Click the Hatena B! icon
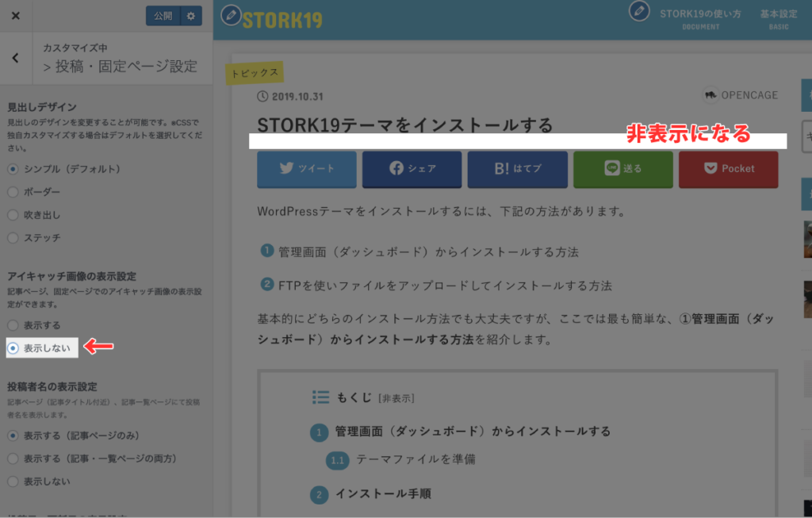812x518 pixels. click(501, 168)
